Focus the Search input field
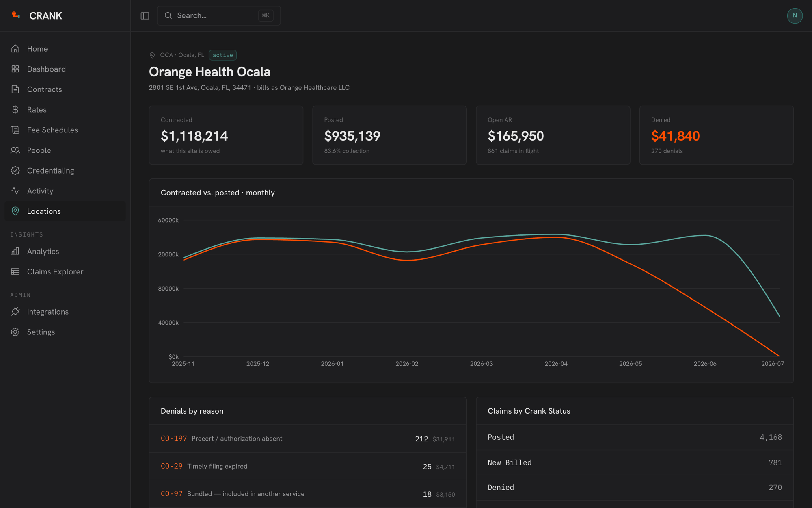This screenshot has width=812, height=508. (218, 15)
